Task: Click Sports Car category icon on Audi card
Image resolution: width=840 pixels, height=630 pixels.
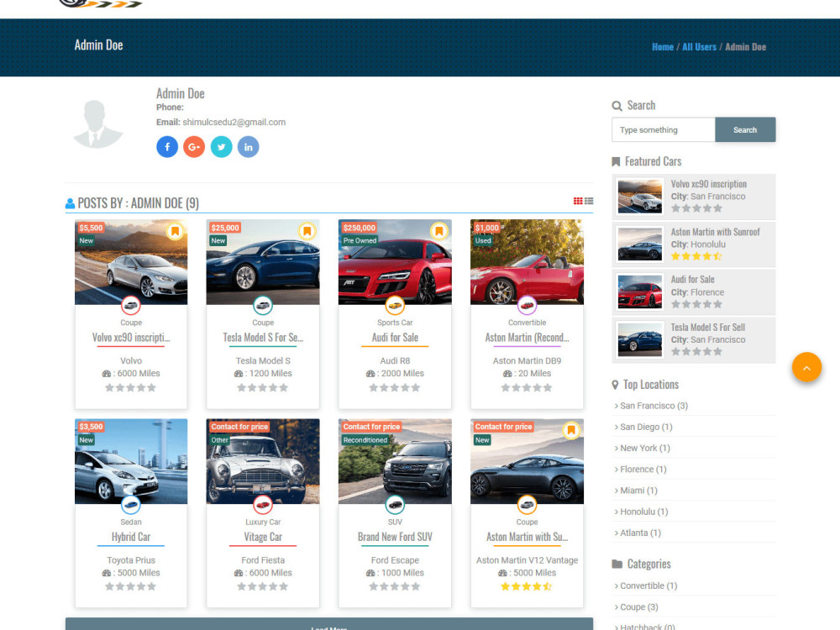Action: pyautogui.click(x=395, y=306)
